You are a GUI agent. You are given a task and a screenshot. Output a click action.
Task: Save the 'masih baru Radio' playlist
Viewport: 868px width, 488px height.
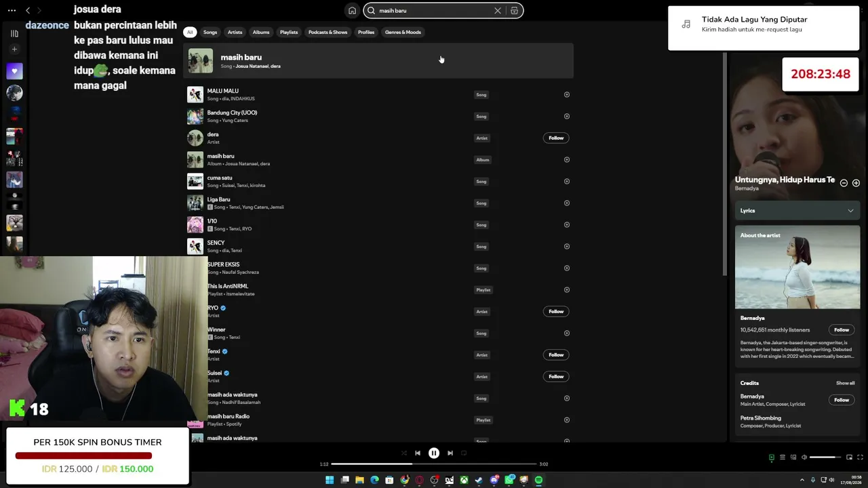pyautogui.click(x=567, y=420)
